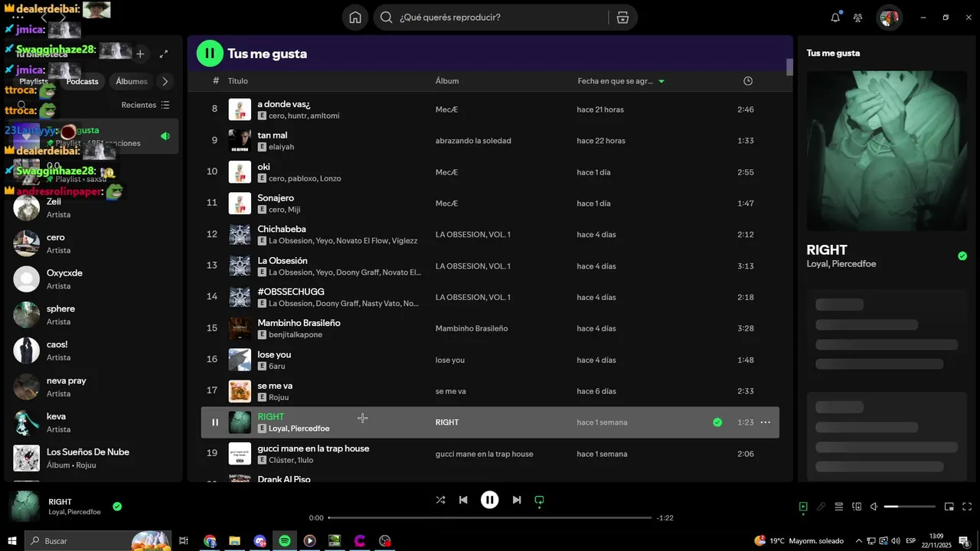This screenshot has width=980, height=551.
Task: Open more options for RIGHT
Action: (x=765, y=422)
